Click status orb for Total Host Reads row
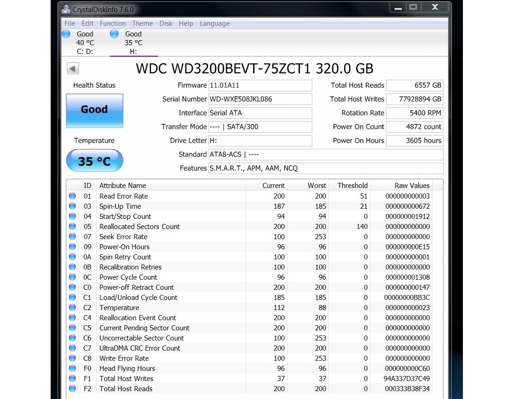The height and width of the screenshot is (399, 532). (x=72, y=388)
